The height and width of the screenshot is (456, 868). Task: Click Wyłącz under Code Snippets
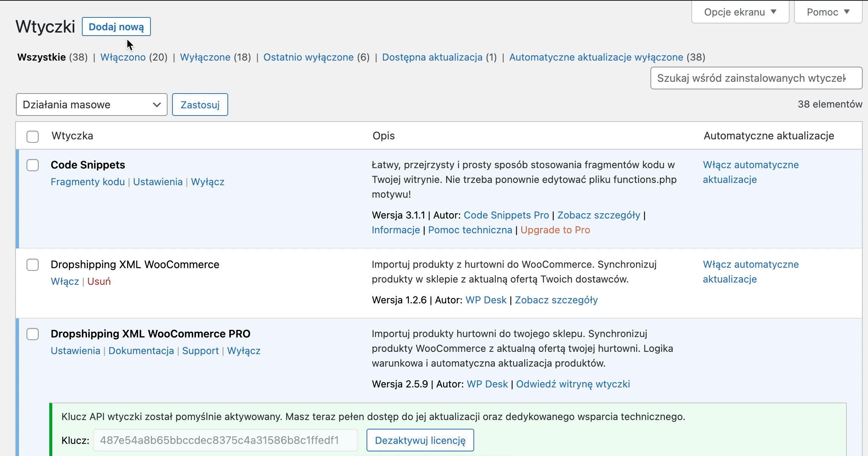(208, 182)
